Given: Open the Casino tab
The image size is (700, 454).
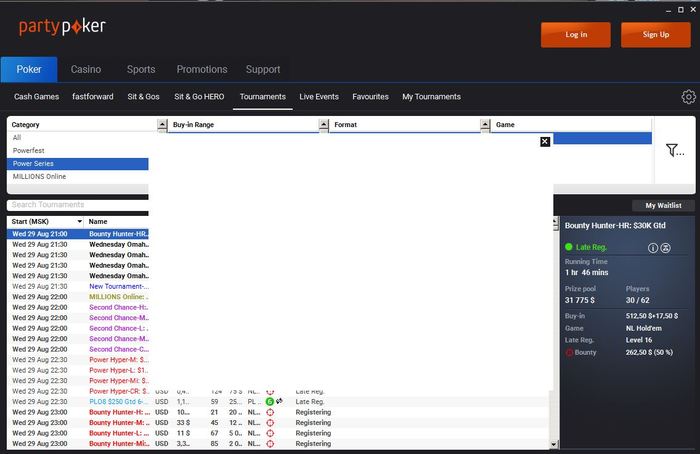Looking at the screenshot, I should [x=86, y=69].
